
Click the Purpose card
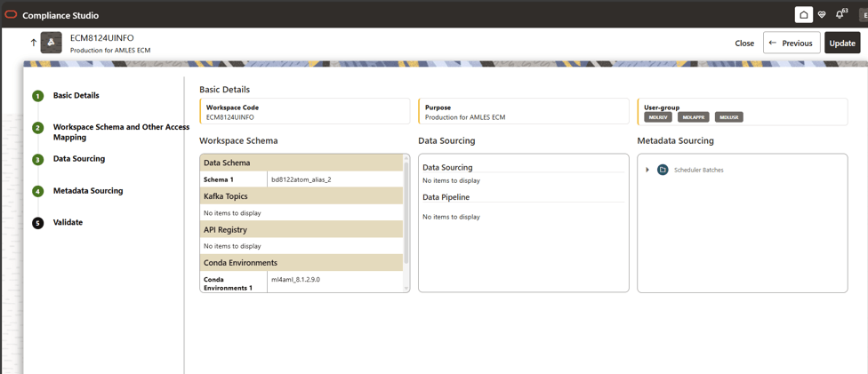524,111
